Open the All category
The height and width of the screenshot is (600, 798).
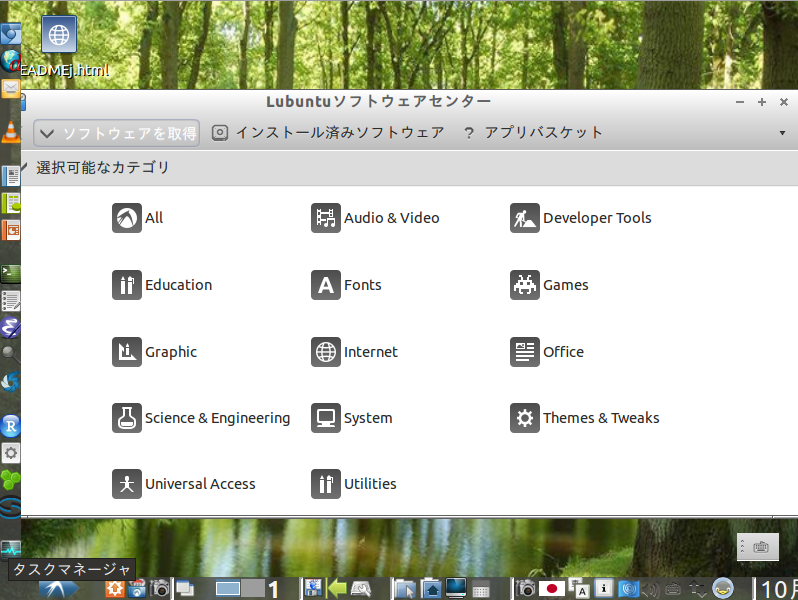click(137, 218)
